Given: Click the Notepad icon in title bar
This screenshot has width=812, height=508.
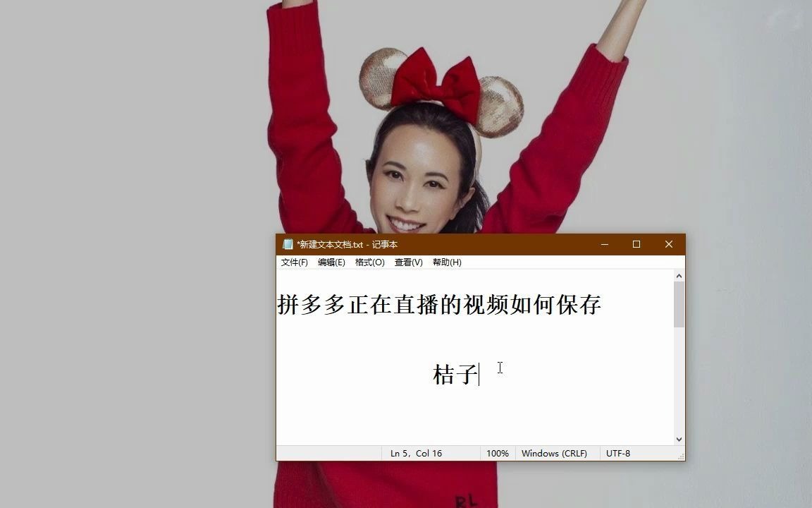Looking at the screenshot, I should click(288, 244).
